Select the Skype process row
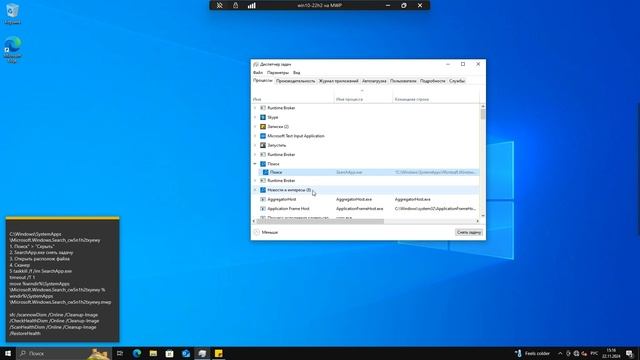The height and width of the screenshot is (360, 640). 366,117
